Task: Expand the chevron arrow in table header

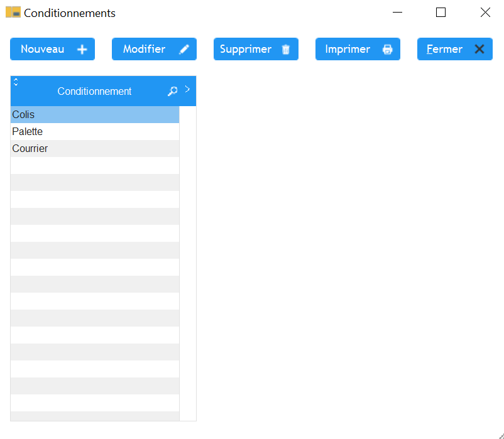Action: (187, 89)
